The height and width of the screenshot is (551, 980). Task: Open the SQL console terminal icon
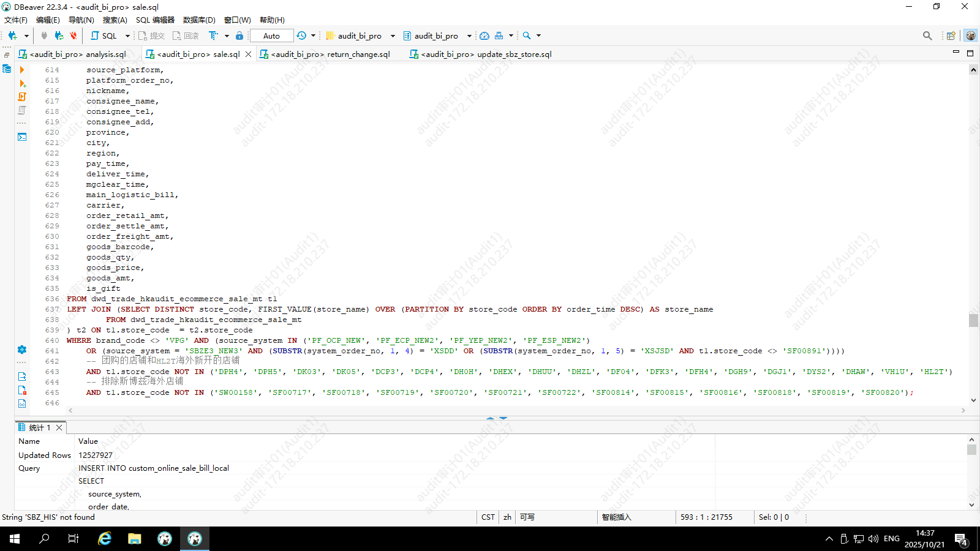tap(22, 137)
